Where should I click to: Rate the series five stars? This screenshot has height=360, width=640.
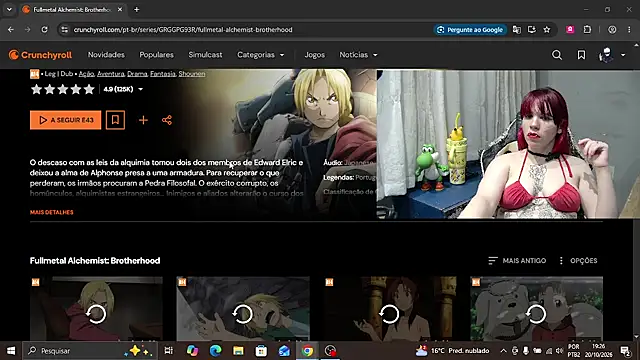click(x=89, y=89)
